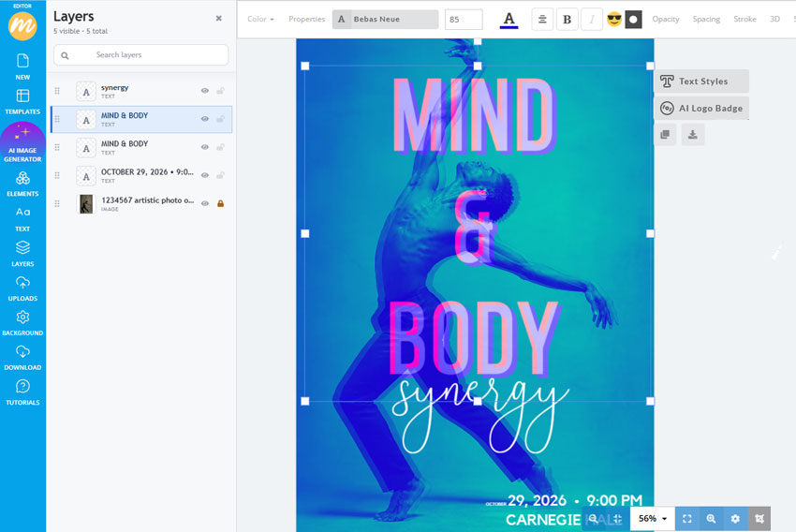Toggle italic formatting
Image resolution: width=796 pixels, height=532 pixels.
pyautogui.click(x=592, y=20)
